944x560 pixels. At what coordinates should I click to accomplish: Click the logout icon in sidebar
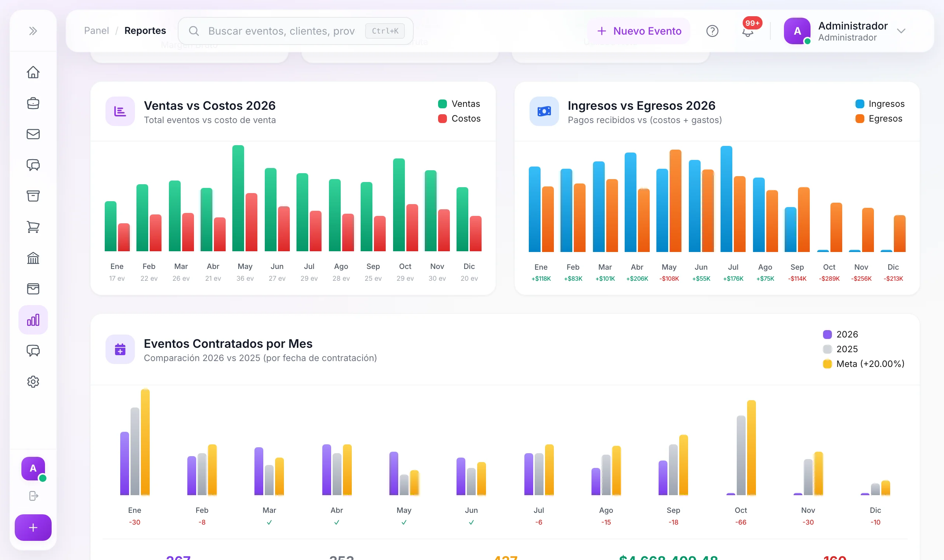point(34,496)
